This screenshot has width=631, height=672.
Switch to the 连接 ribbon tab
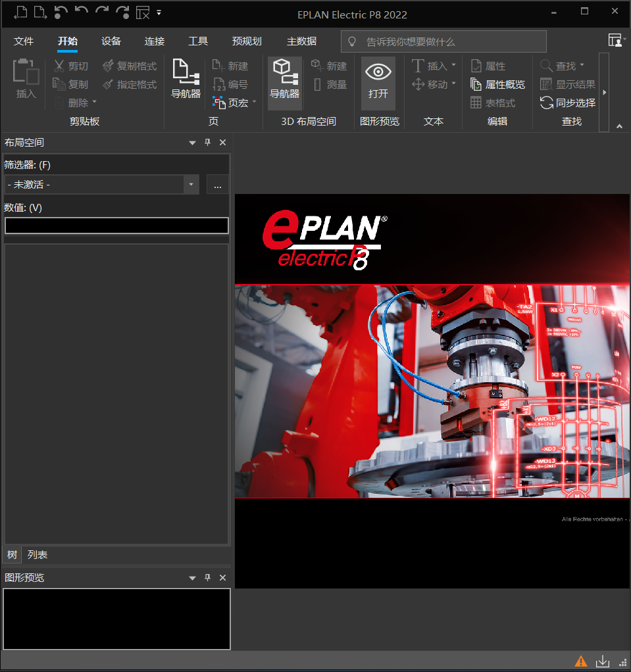(x=154, y=41)
